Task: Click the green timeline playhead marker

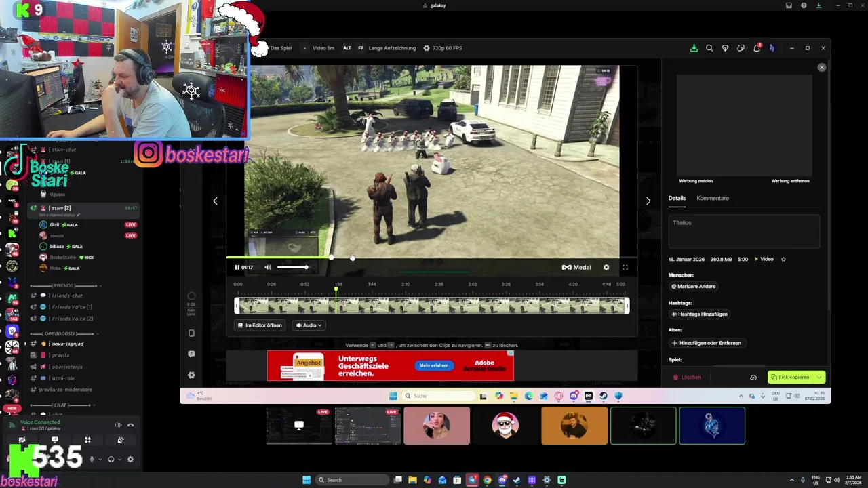Action: click(x=336, y=290)
